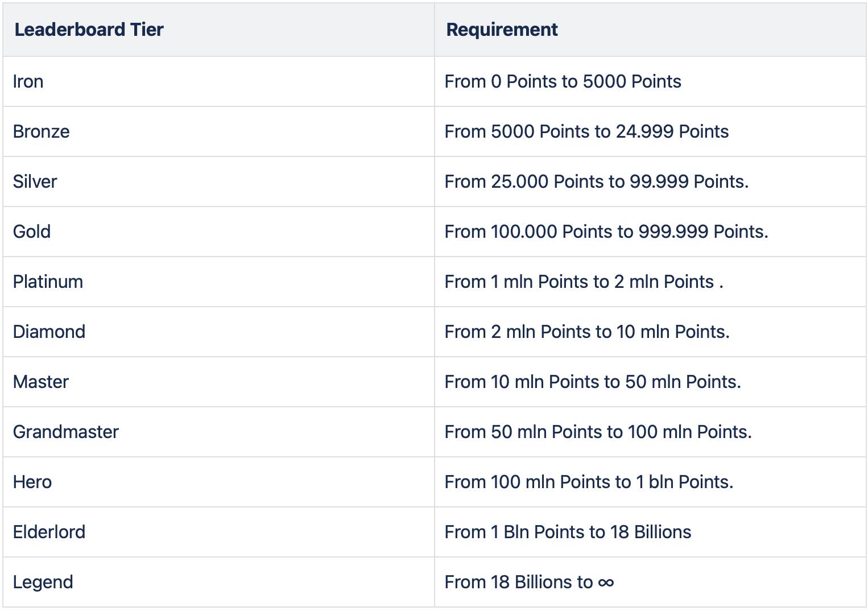The height and width of the screenshot is (611, 868).
Task: Select the Elderlord tier cell
Action: click(x=218, y=532)
